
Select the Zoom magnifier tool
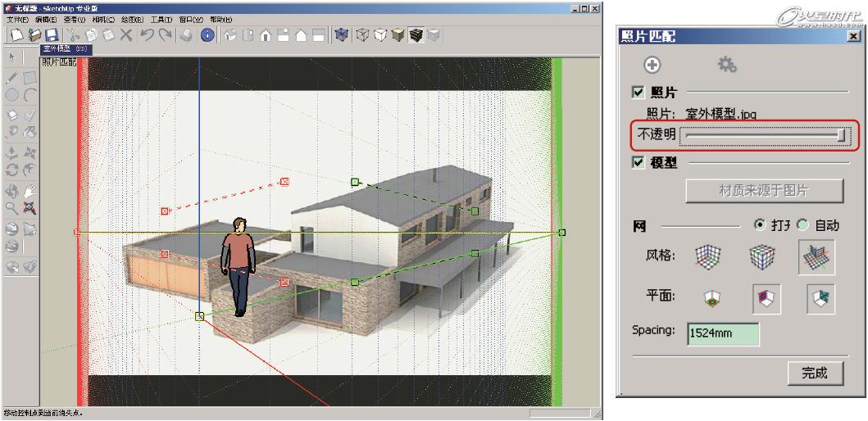click(11, 209)
